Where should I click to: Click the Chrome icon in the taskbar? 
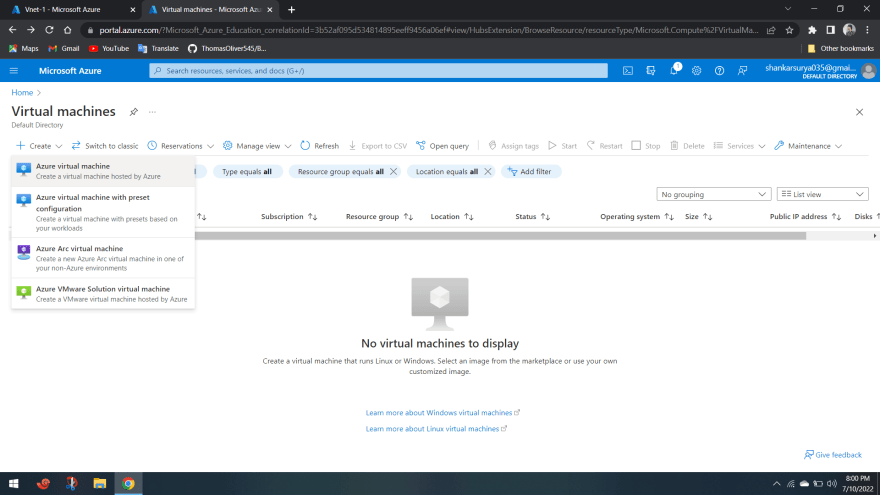point(129,483)
